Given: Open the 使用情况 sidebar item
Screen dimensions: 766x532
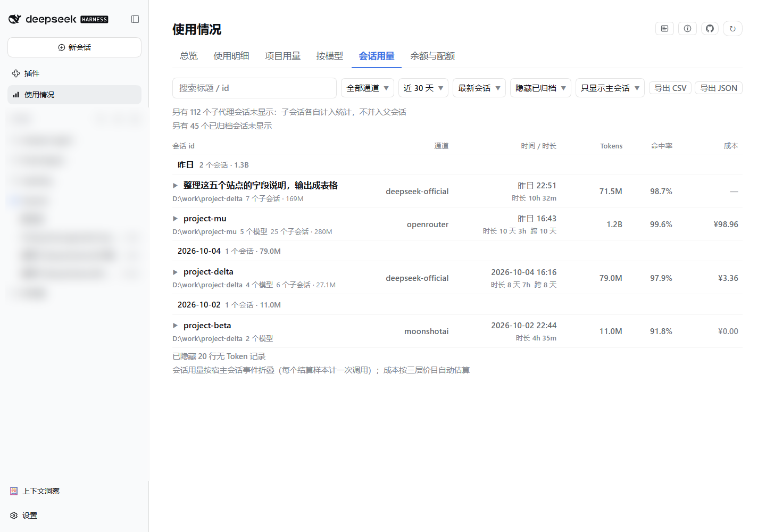Looking at the screenshot, I should pyautogui.click(x=74, y=95).
